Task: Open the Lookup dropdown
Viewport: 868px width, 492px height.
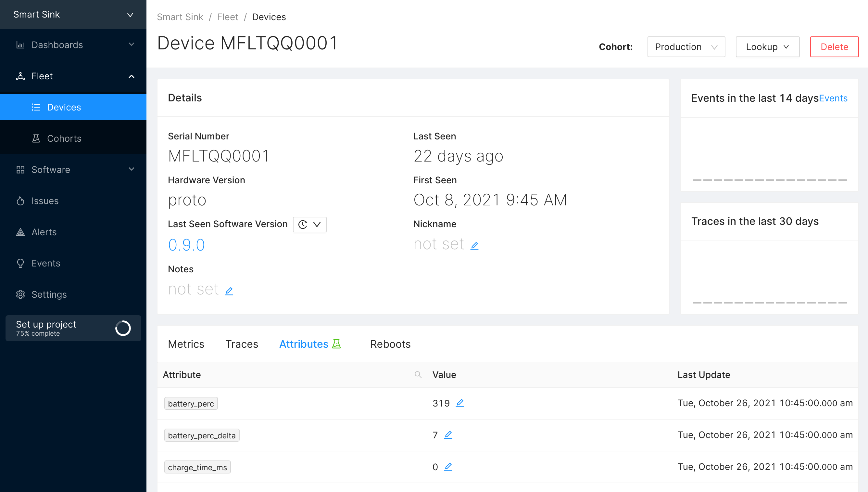Action: click(767, 46)
